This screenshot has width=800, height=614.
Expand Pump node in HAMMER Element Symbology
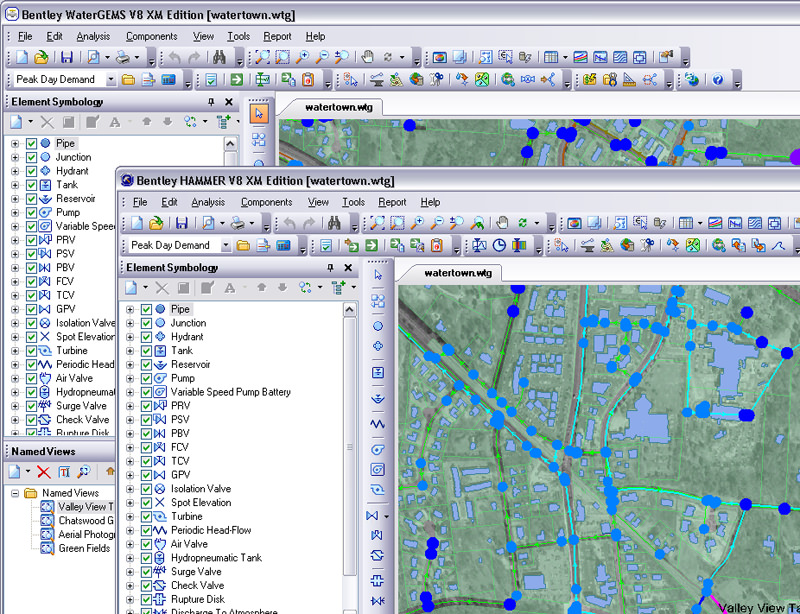point(130,378)
